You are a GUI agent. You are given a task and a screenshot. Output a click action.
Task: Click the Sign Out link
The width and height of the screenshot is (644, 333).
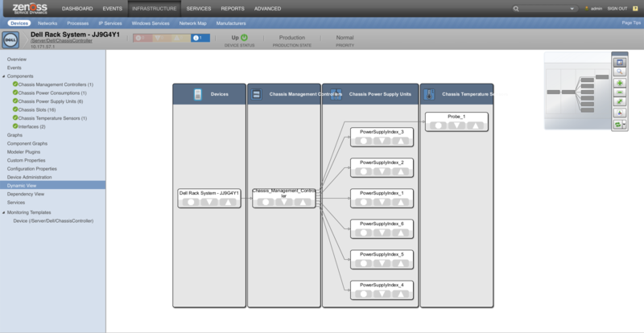(617, 9)
